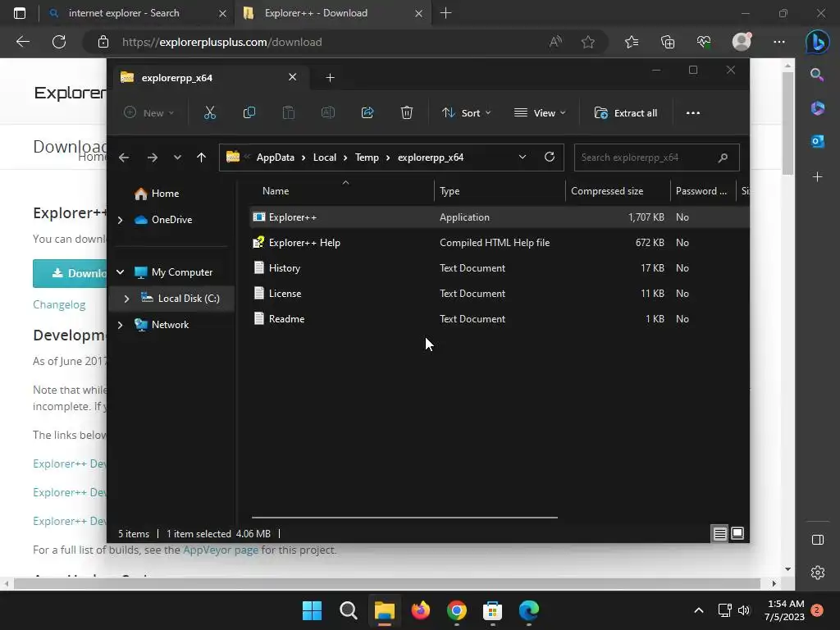This screenshot has width=840, height=630.
Task: Open Edge profile avatar
Action: (742, 42)
